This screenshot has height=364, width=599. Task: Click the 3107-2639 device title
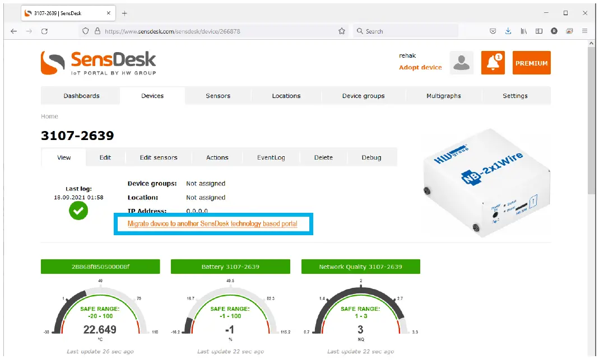(x=77, y=136)
